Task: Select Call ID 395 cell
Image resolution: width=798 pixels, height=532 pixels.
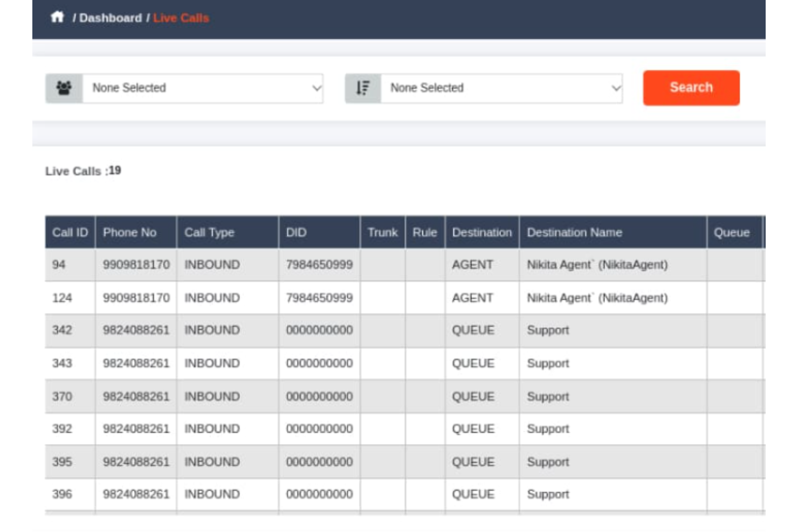Action: pyautogui.click(x=70, y=462)
